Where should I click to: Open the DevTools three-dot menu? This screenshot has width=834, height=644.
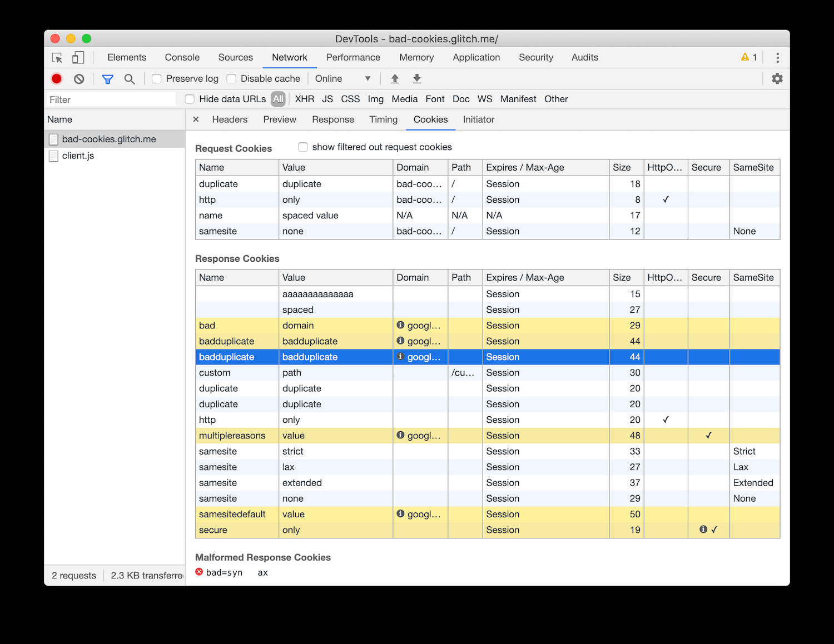point(777,57)
